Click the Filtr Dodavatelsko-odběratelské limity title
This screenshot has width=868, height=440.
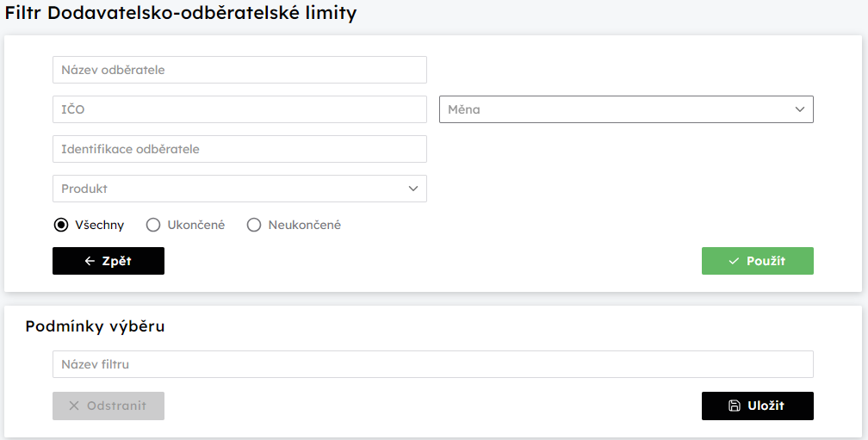[x=181, y=13]
